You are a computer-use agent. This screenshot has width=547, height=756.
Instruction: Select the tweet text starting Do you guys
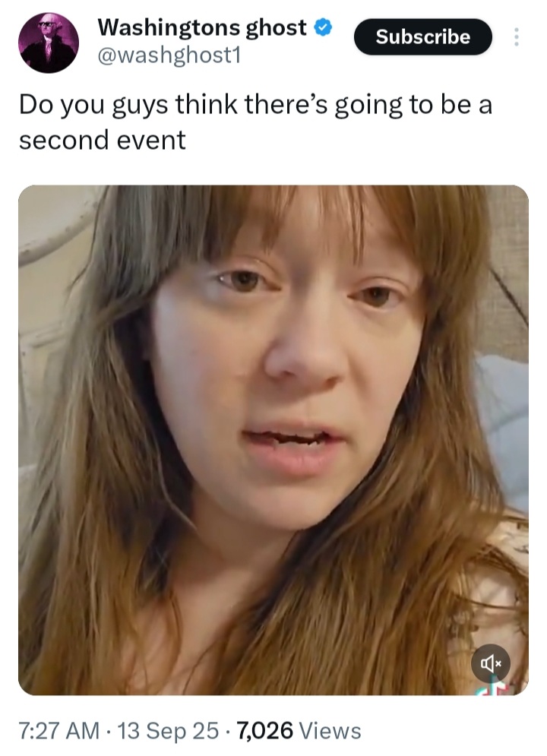tap(256, 122)
